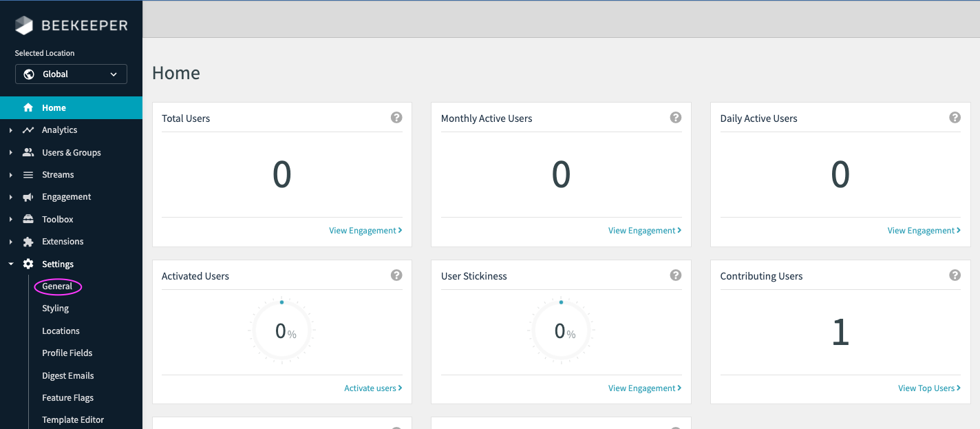Click the Total Users card title

[x=186, y=118]
